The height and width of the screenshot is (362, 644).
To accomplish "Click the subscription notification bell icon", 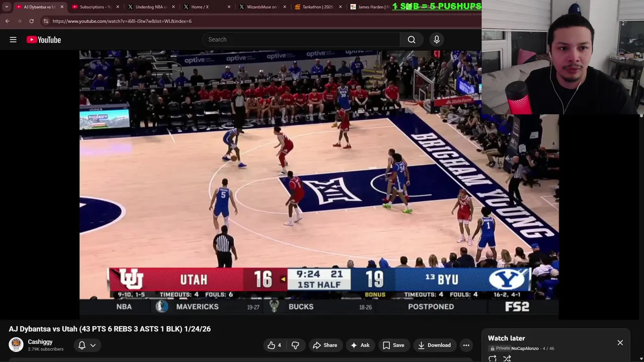I will [x=82, y=345].
